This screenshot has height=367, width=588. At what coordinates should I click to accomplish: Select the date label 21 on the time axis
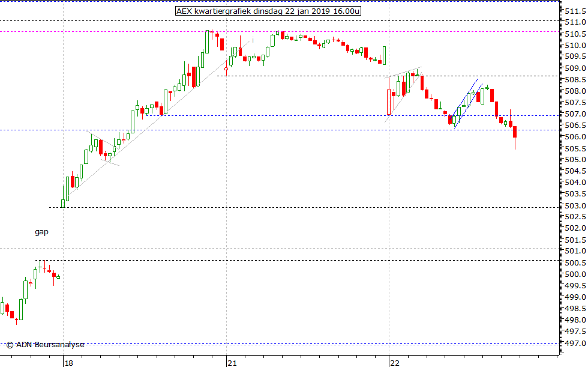pos(232,363)
